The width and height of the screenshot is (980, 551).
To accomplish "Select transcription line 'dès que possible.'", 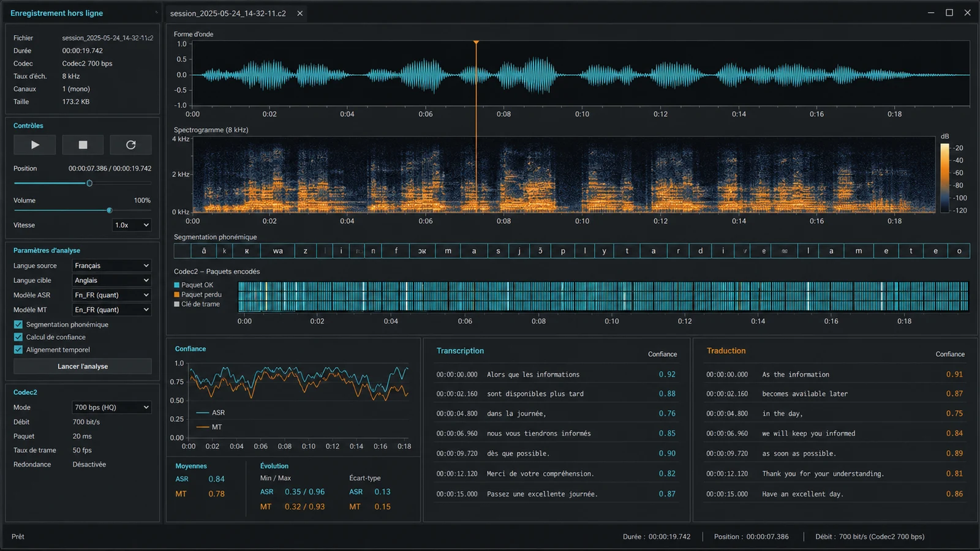I will [556, 454].
